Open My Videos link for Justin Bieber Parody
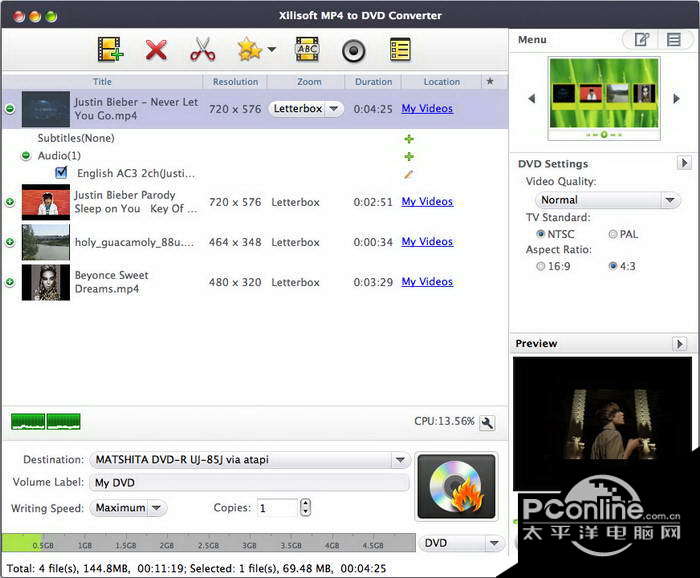The width and height of the screenshot is (700, 578). click(427, 202)
